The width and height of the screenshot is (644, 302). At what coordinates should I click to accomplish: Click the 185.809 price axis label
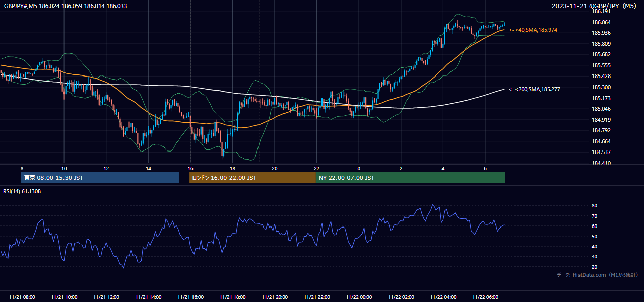tap(601, 44)
